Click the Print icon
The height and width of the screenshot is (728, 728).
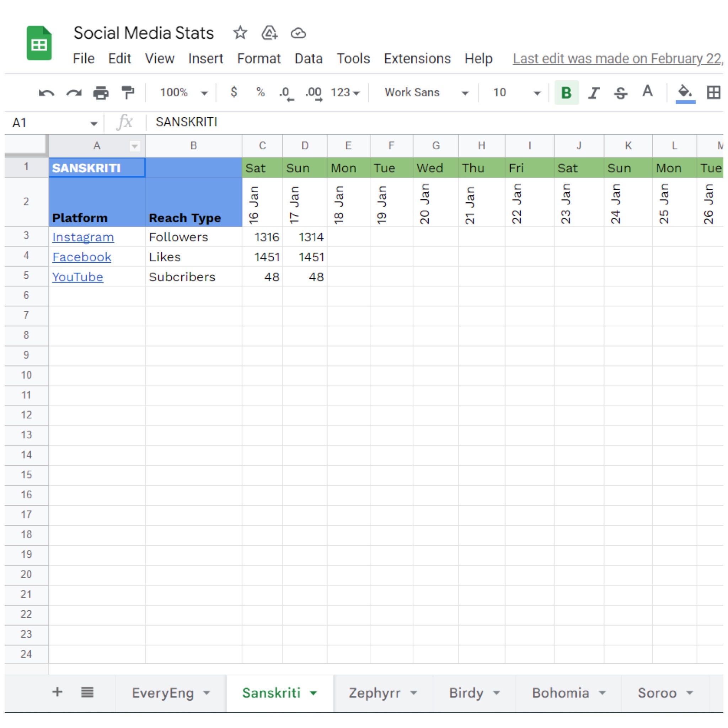101,93
